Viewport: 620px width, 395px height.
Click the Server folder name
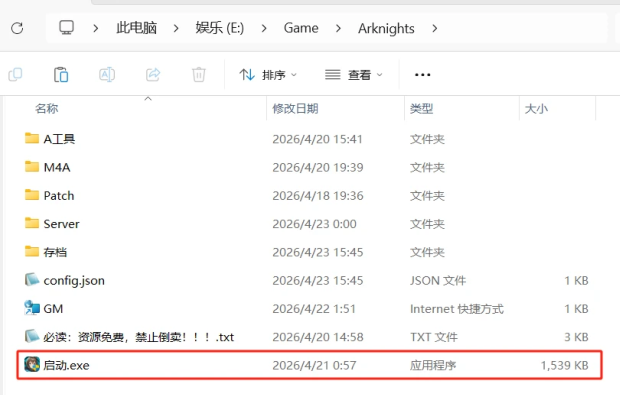(x=61, y=224)
